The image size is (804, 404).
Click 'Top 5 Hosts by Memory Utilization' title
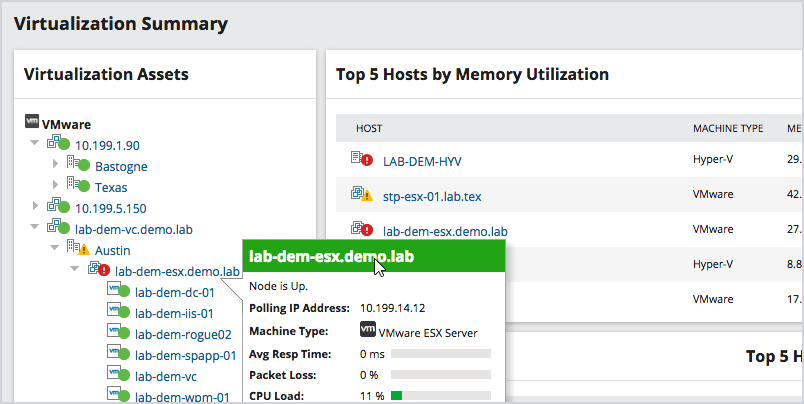point(472,74)
